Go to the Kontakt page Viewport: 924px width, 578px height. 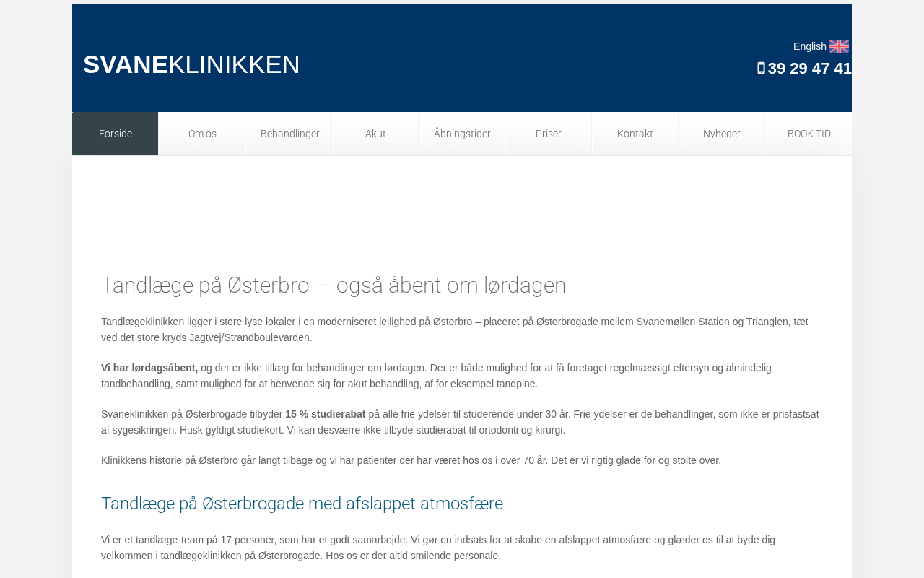tap(635, 134)
